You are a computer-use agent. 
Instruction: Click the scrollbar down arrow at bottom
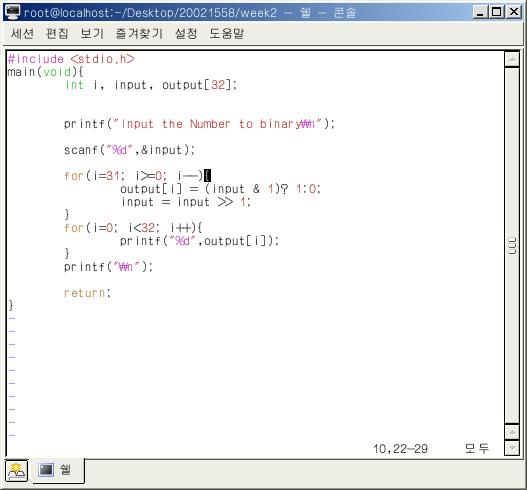tap(512, 448)
